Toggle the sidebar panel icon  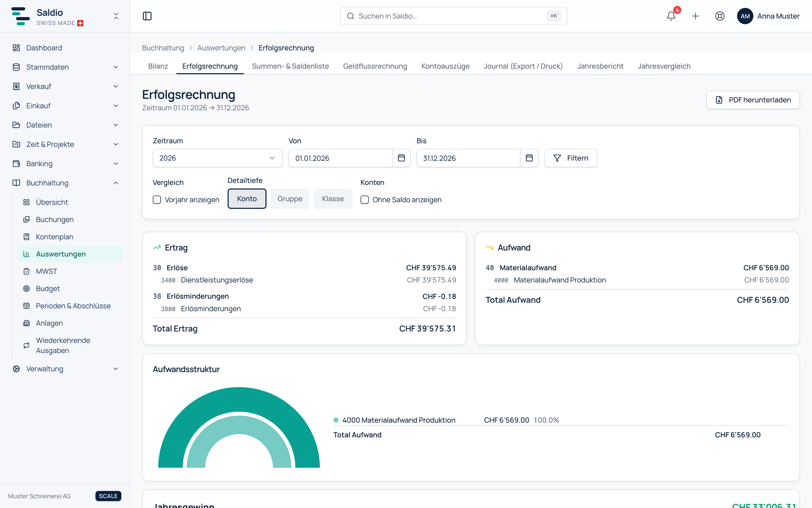pyautogui.click(x=147, y=16)
